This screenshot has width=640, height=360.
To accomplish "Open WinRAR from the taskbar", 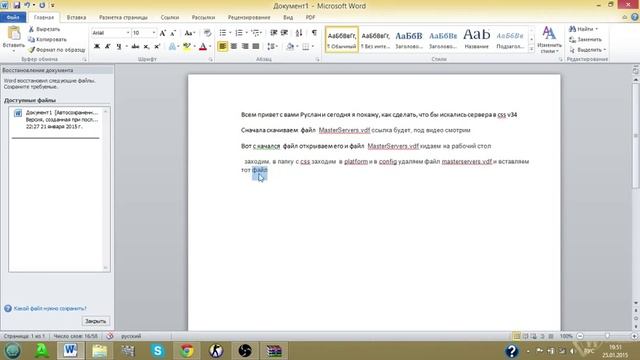I will point(274,351).
